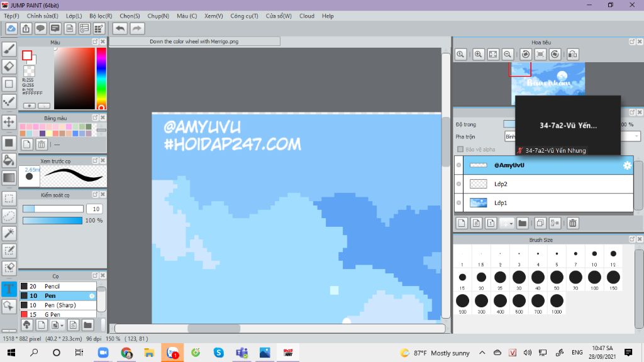Click the cloud save toolbar icon
Viewport: 644px width, 362px height.
tap(11, 28)
